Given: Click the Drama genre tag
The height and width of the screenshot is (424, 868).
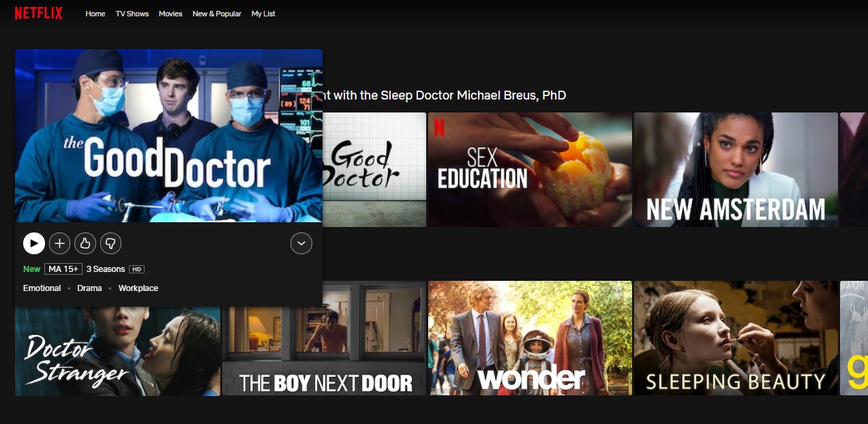Looking at the screenshot, I should coord(89,288).
